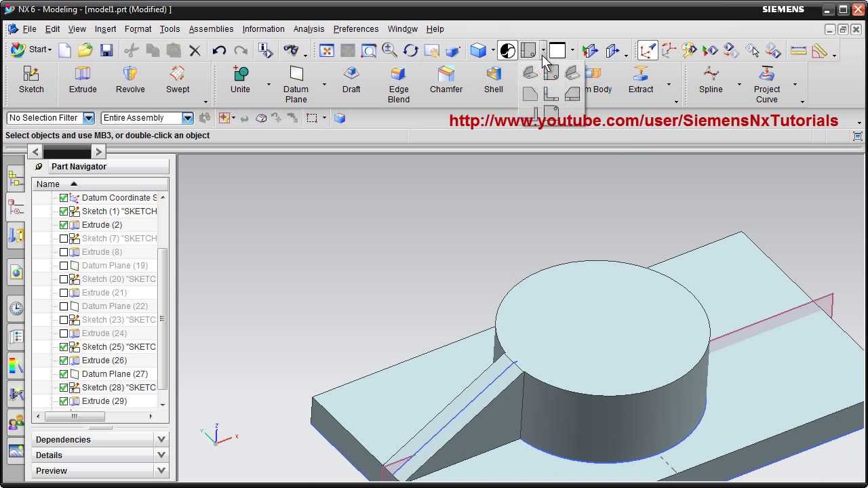868x488 pixels.
Task: Open the Swept feature tool
Action: tap(178, 81)
